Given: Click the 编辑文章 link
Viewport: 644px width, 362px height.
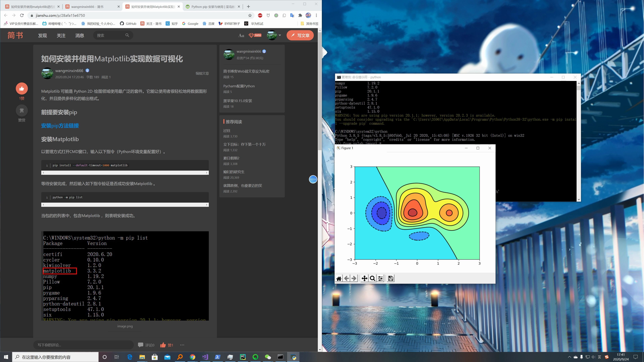Looking at the screenshot, I should (x=202, y=73).
